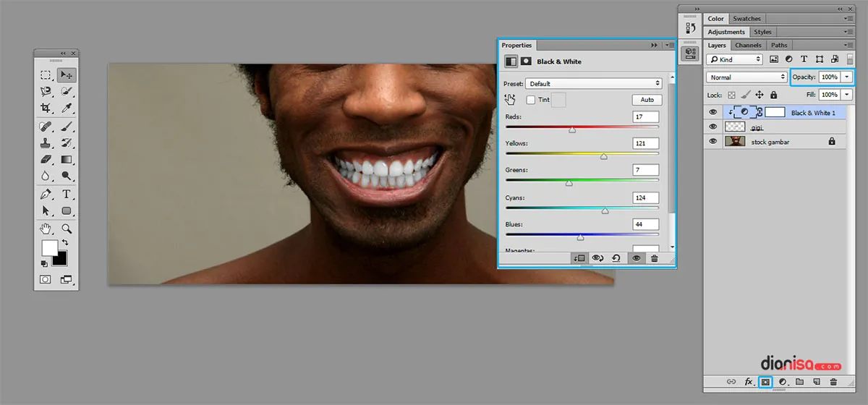Open the Properties panel menu
This screenshot has height=405, width=868.
click(670, 45)
